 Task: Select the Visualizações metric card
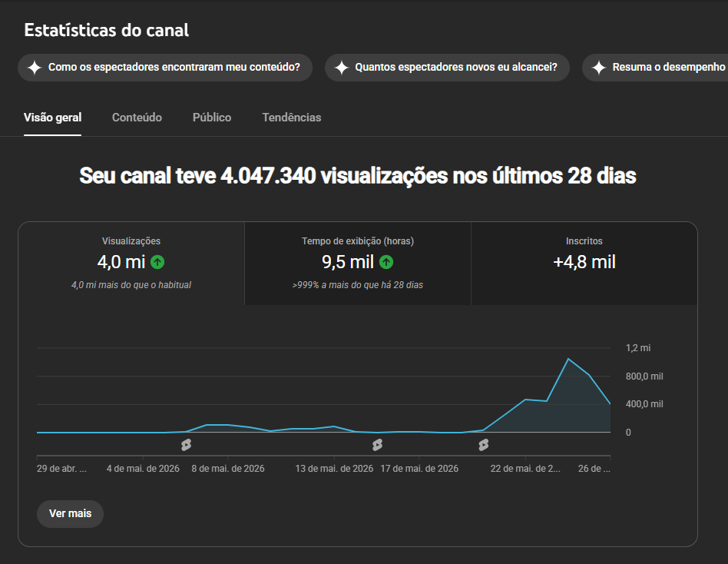(x=131, y=264)
